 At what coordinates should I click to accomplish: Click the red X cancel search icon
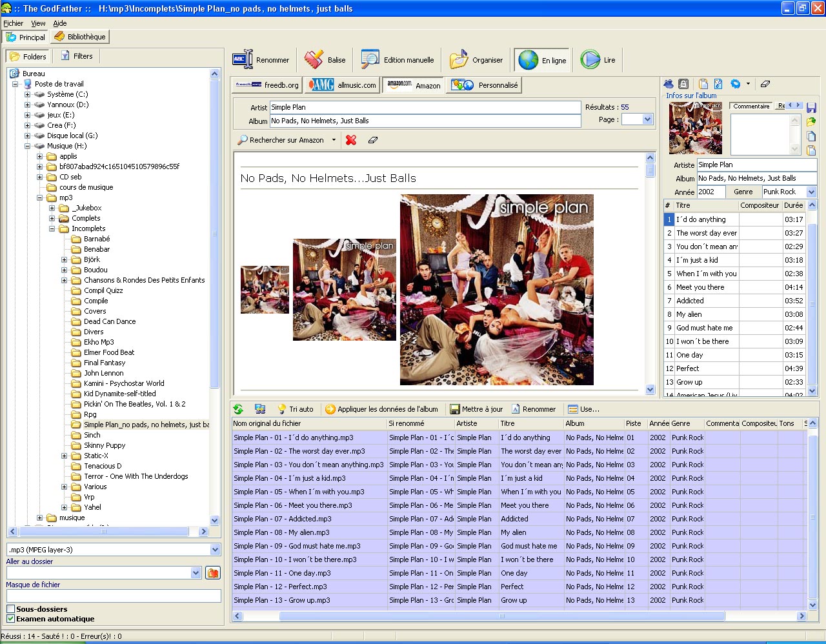pos(351,140)
